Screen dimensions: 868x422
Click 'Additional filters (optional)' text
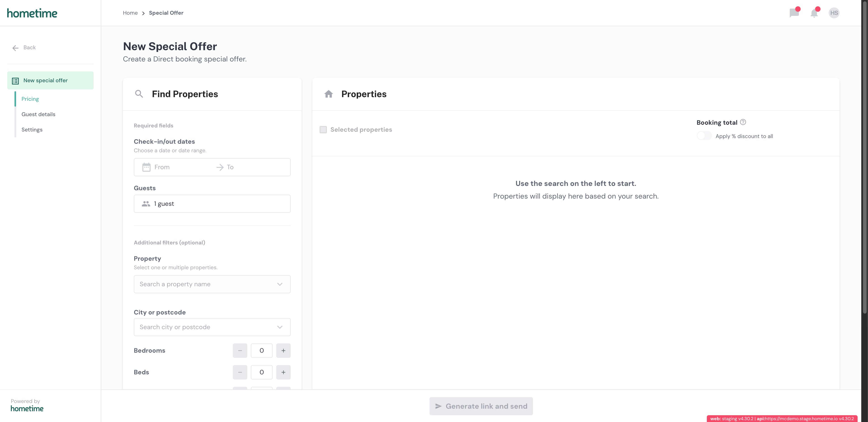[170, 243]
